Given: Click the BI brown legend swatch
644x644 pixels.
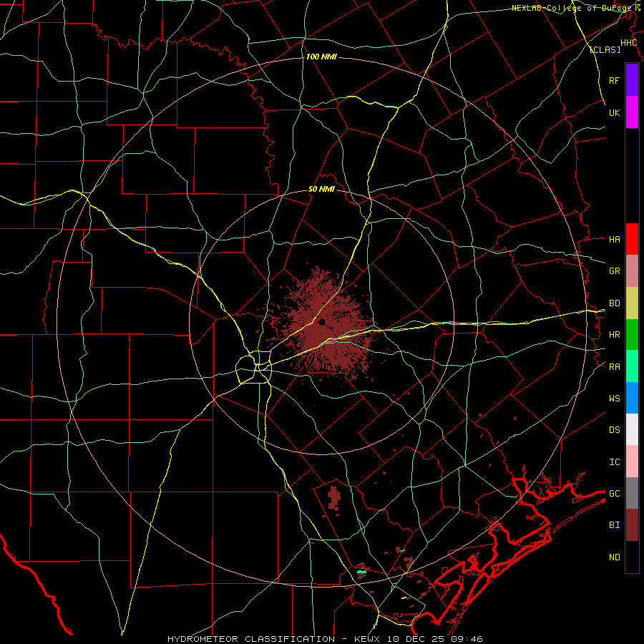Looking at the screenshot, I should (632, 525).
